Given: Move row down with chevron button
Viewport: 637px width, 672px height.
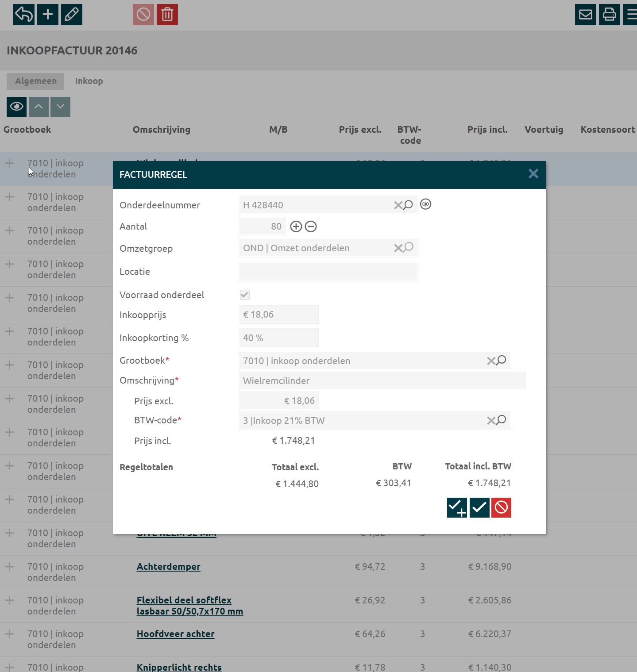Looking at the screenshot, I should tap(61, 107).
